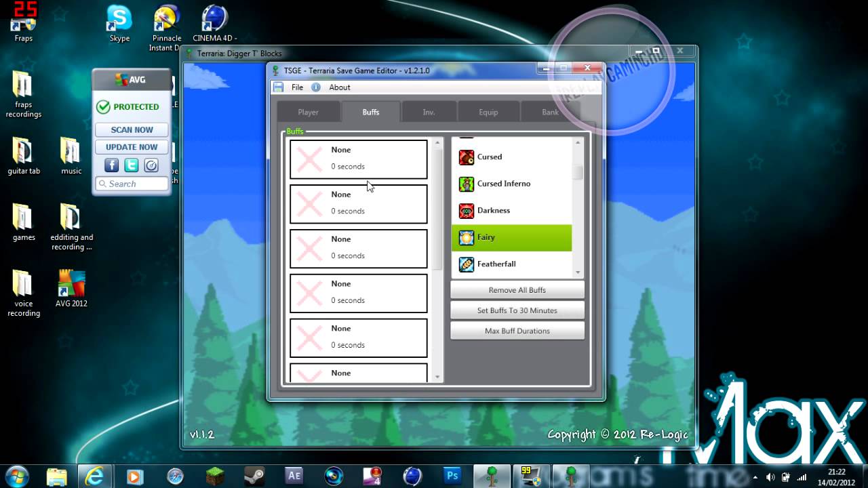Click buff slots scrollbar up arrow

point(437,142)
